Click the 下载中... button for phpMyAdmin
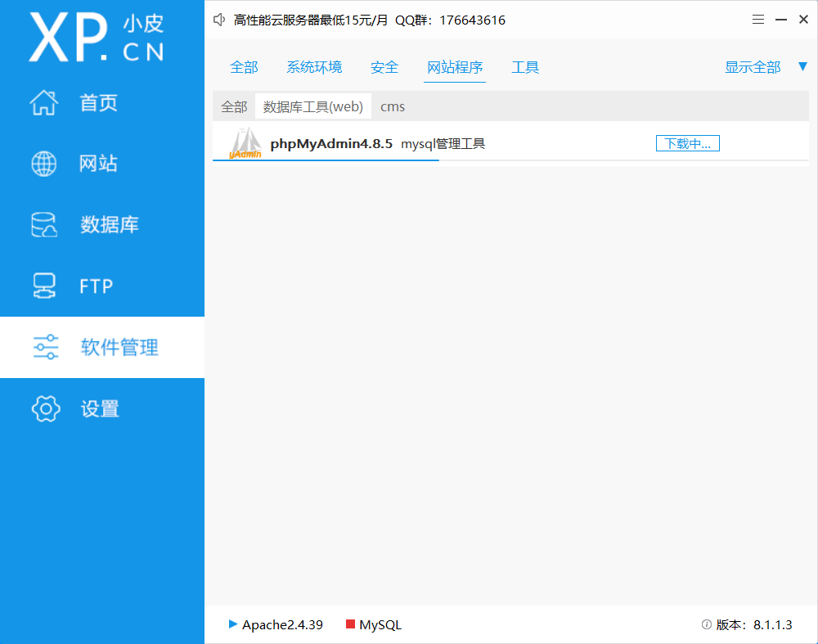Viewport: 818px width, 644px height. point(688,143)
